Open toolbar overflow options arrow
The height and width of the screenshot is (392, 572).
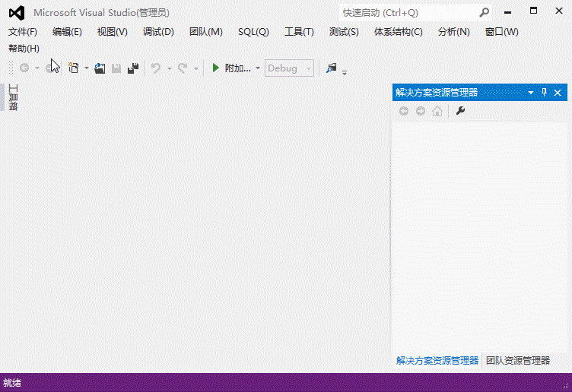(345, 73)
